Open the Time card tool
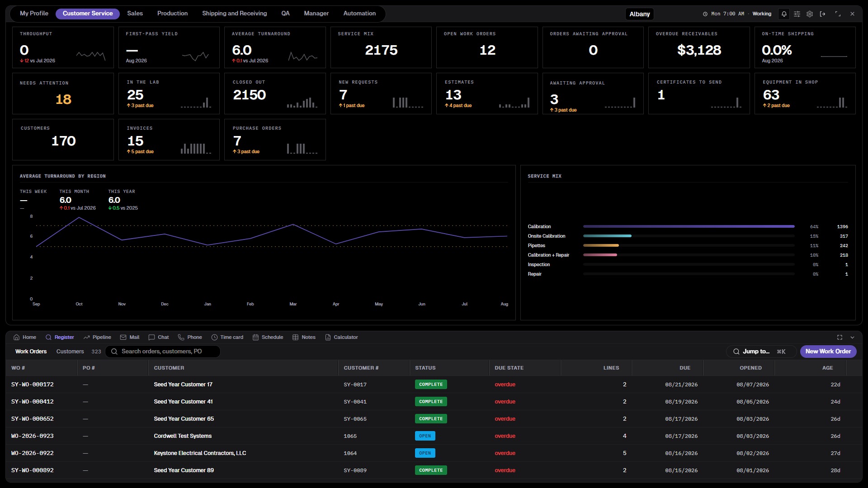The image size is (868, 488). 227,338
